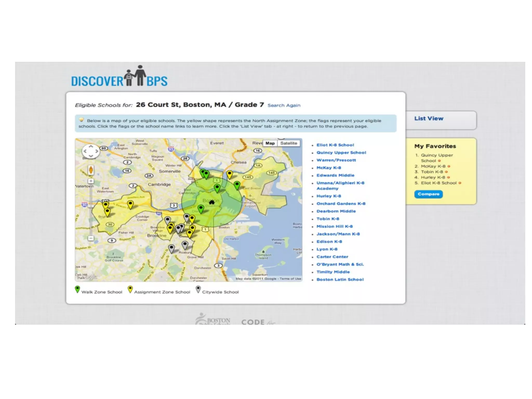Screen dimensions: 532x399
Task: Select the Map view type button
Action: (270, 143)
